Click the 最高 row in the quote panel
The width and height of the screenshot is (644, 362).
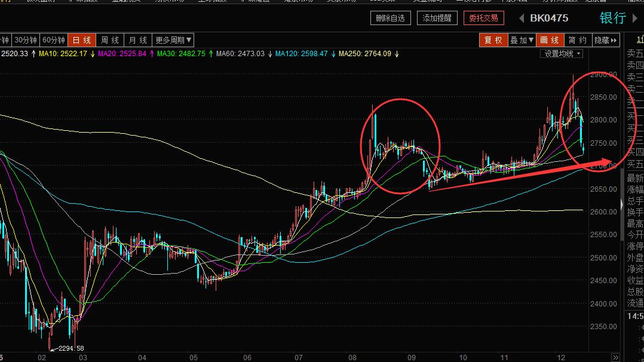click(635, 224)
